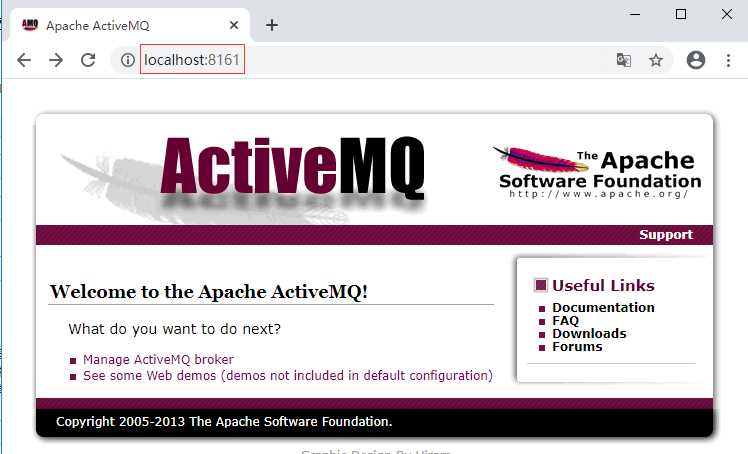Bookmark this page with the star icon
Viewport: 748px width, 454px height.
pyautogui.click(x=656, y=60)
